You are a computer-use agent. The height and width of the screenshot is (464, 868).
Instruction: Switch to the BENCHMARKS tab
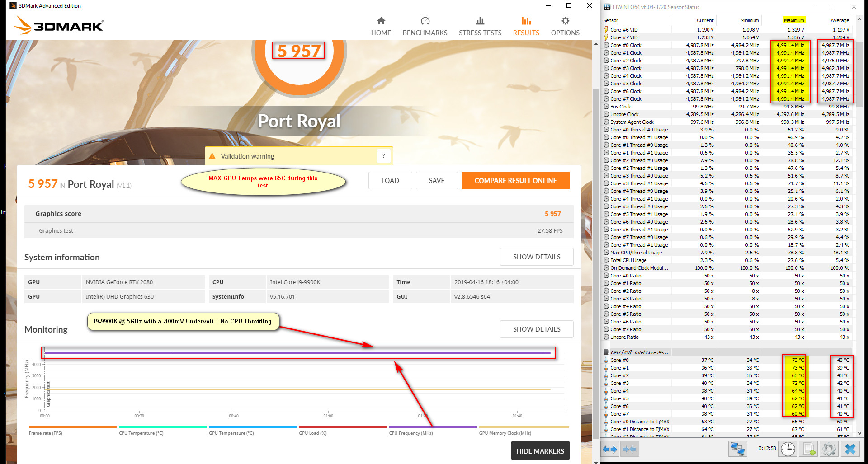point(425,27)
